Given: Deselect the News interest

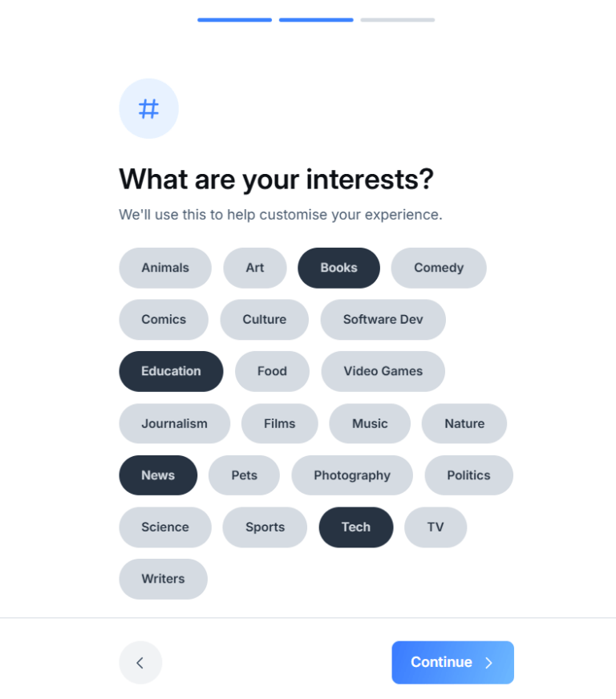Looking at the screenshot, I should point(158,475).
